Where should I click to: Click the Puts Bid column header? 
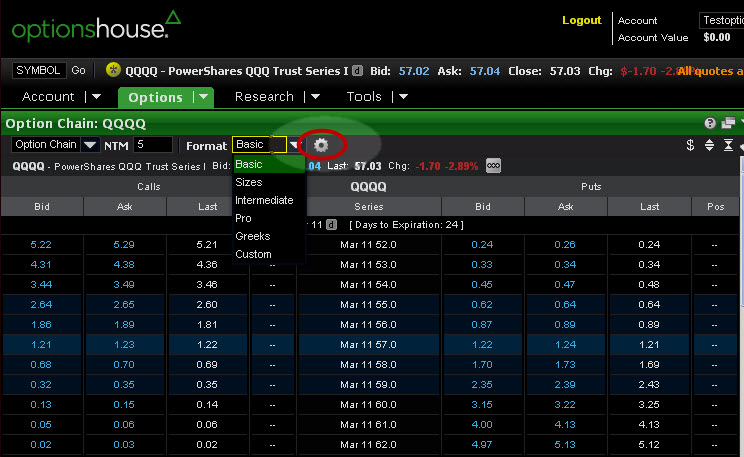(x=483, y=206)
